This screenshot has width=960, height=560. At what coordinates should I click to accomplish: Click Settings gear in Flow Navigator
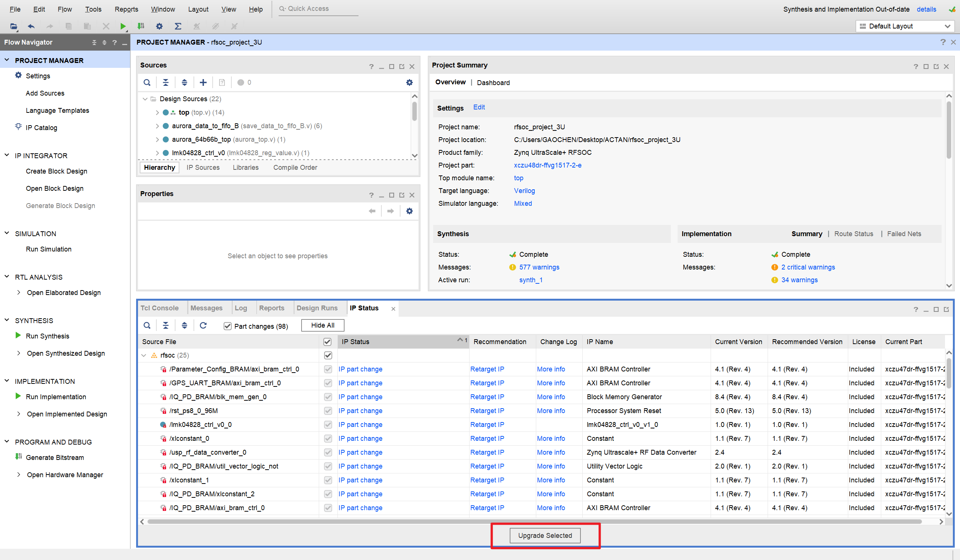click(x=18, y=75)
